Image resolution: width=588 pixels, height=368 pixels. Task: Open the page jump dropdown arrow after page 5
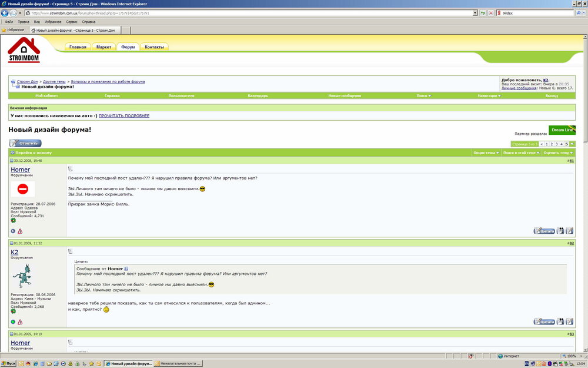click(572, 144)
